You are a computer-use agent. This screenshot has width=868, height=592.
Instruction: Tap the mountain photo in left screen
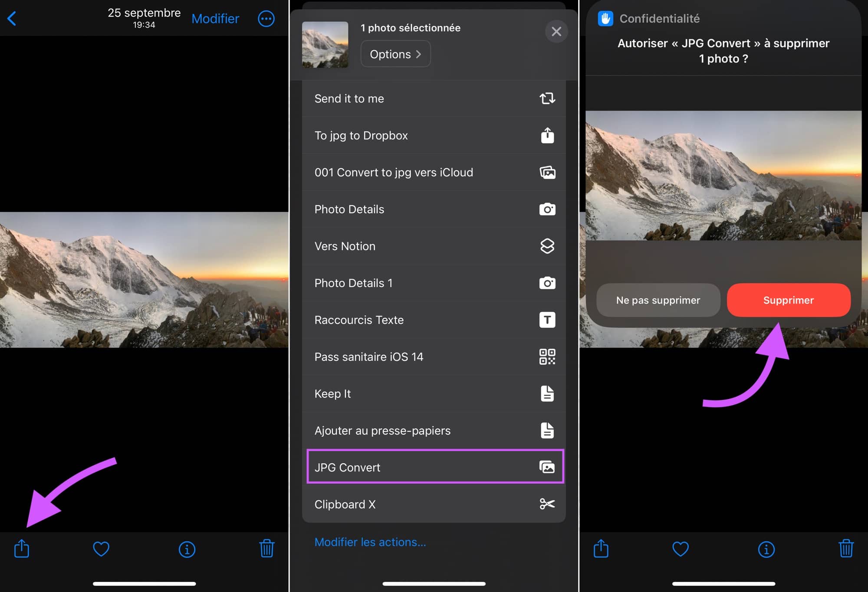point(144,280)
